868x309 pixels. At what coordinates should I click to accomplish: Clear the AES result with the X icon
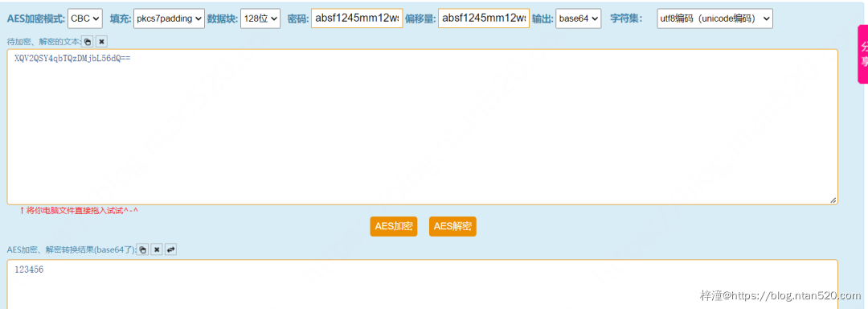pyautogui.click(x=157, y=249)
